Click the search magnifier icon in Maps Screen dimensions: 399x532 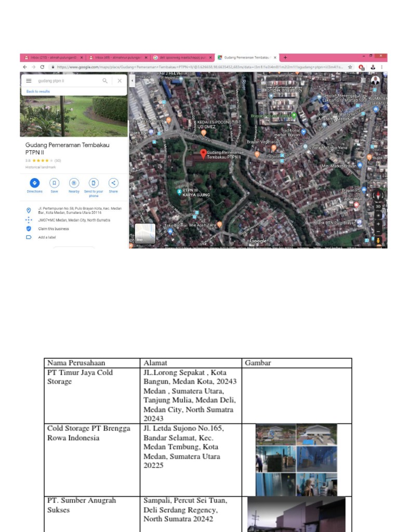pyautogui.click(x=105, y=81)
